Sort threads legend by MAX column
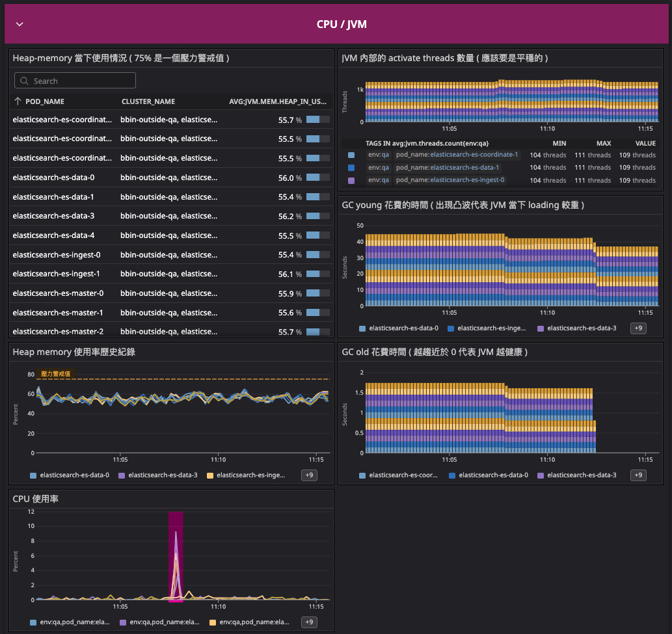 pos(603,143)
